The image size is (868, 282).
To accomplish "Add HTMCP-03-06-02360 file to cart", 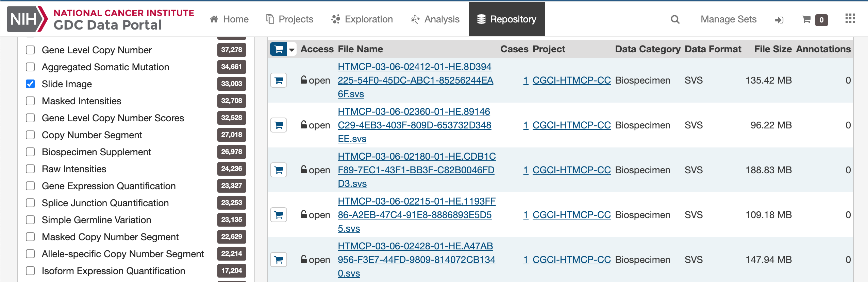I will [279, 125].
